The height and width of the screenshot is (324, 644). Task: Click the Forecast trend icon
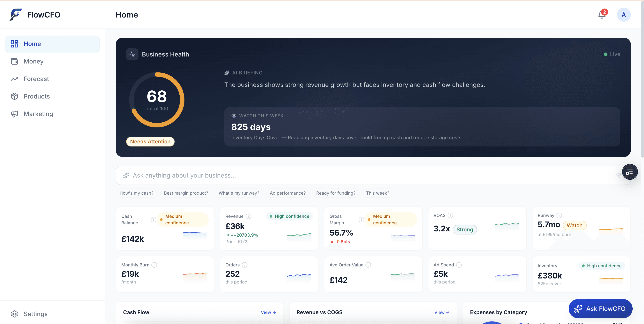[14, 79]
